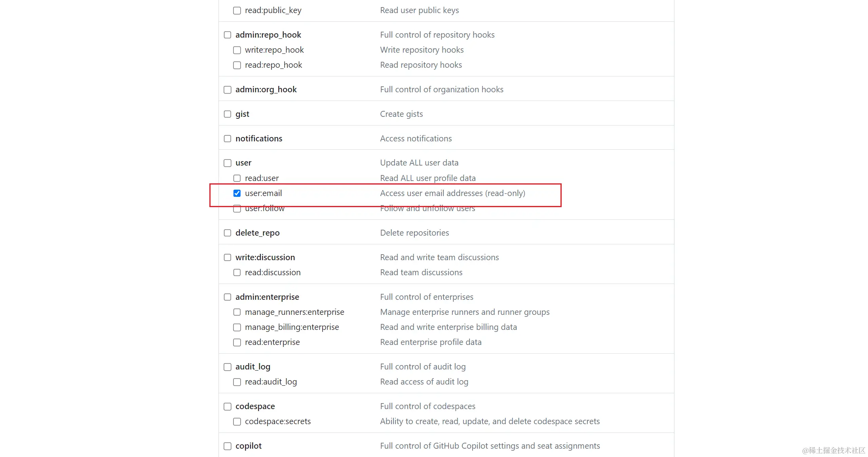
Task: Enable the admin:enterprise scope checkbox
Action: click(x=228, y=297)
